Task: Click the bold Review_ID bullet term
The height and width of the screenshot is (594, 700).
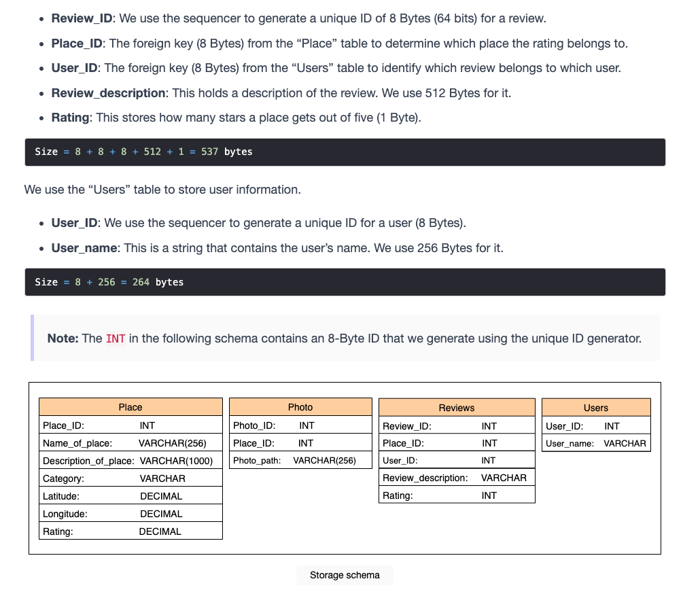Action: pos(82,18)
